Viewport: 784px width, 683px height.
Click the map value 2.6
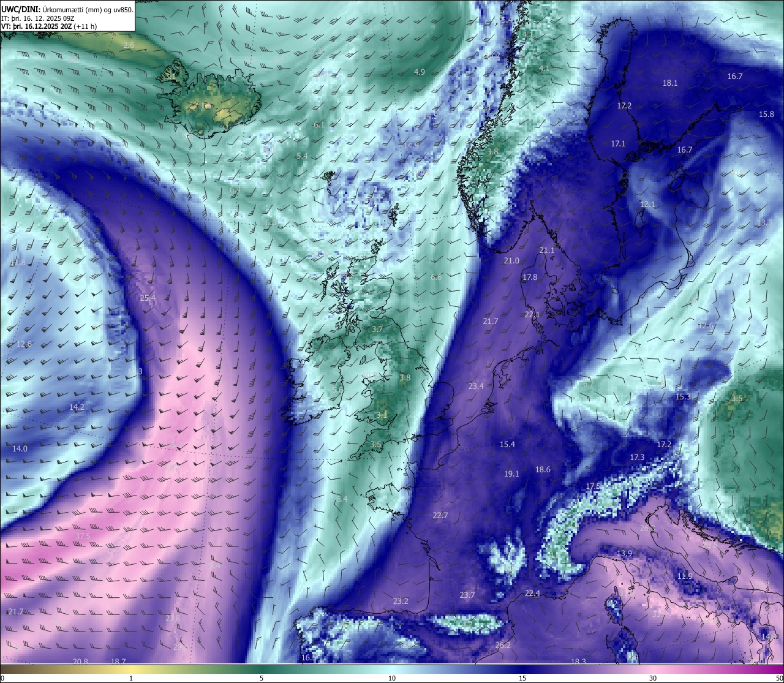(x=129, y=46)
